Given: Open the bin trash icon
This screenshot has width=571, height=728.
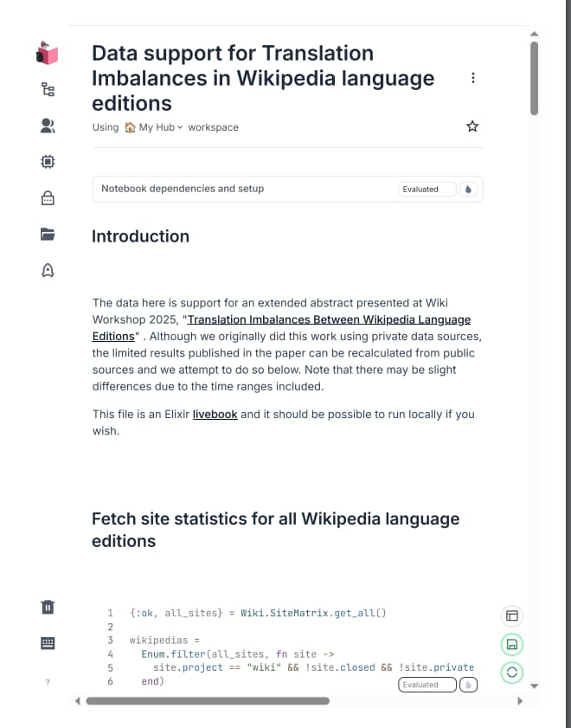Looking at the screenshot, I should tap(48, 607).
